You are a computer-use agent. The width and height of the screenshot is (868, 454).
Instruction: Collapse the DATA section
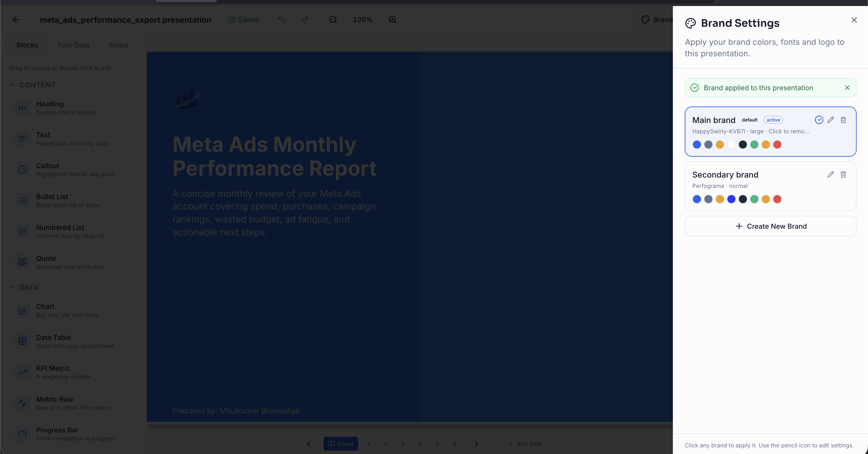coord(12,287)
